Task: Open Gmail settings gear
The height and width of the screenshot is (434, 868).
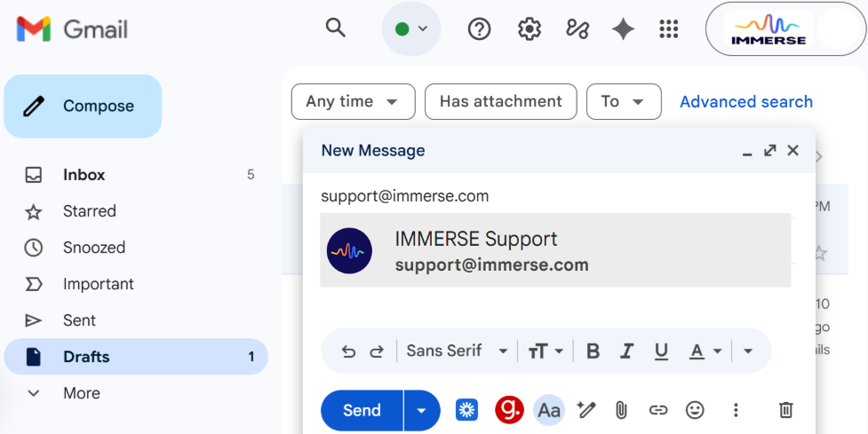Action: (x=530, y=29)
